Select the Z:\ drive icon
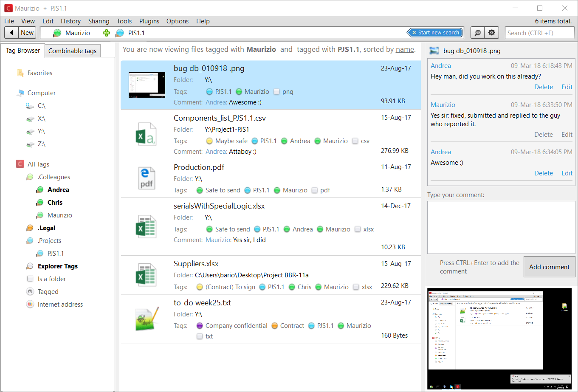The width and height of the screenshot is (578, 392). point(30,144)
